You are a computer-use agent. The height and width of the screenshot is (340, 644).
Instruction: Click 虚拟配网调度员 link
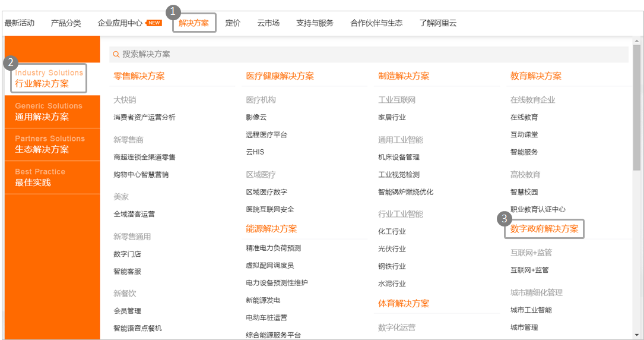point(270,266)
